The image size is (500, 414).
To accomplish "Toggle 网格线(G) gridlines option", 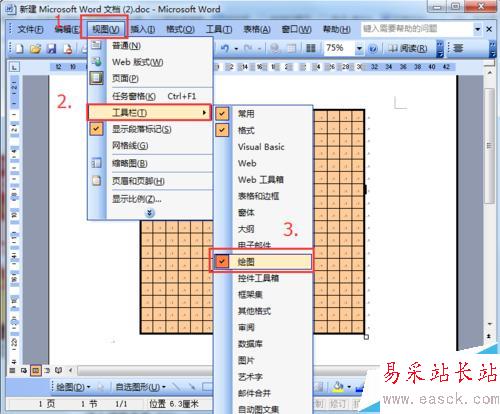I will click(x=150, y=145).
